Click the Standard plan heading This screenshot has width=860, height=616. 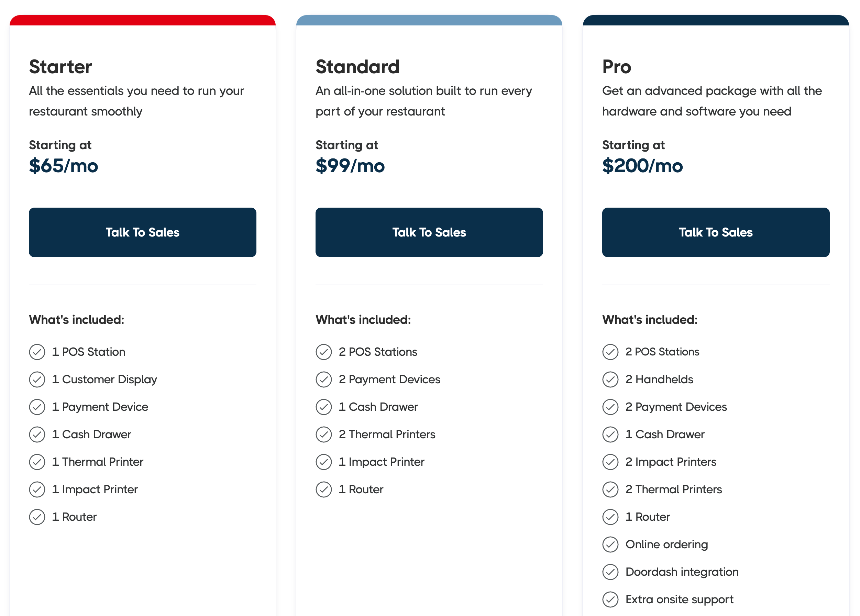coord(357,67)
